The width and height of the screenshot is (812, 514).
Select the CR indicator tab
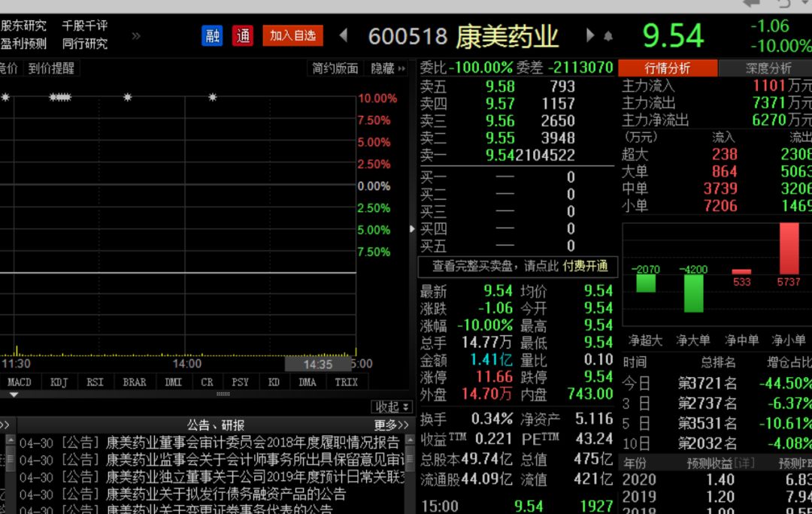(x=208, y=382)
